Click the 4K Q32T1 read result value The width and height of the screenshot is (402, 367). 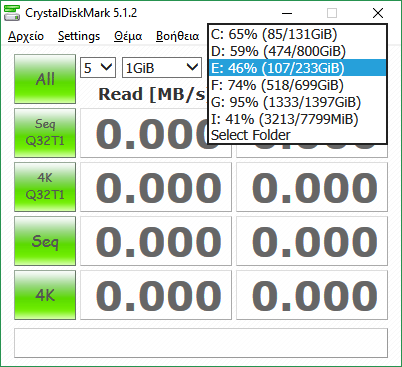coord(156,187)
